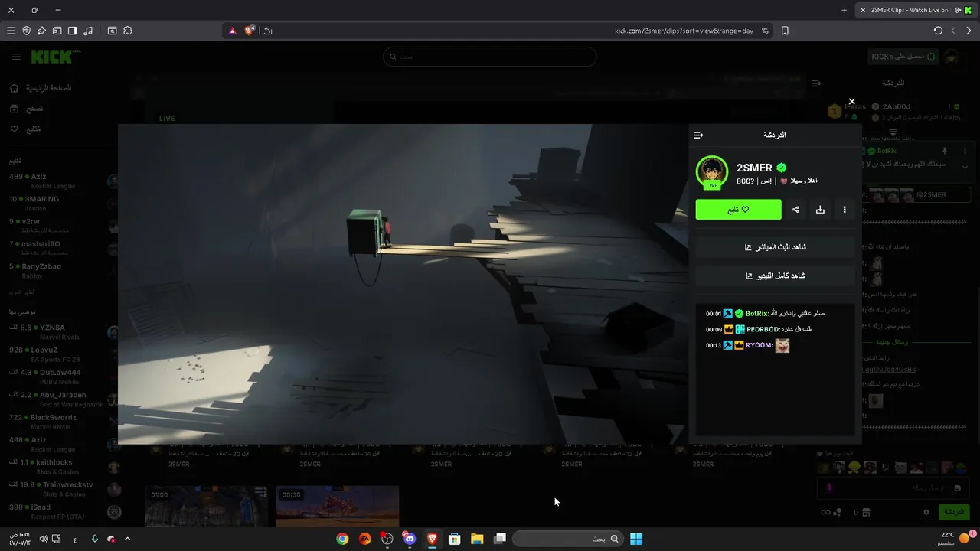980x551 pixels.
Task: Close the clip popup with the X
Action: point(851,101)
